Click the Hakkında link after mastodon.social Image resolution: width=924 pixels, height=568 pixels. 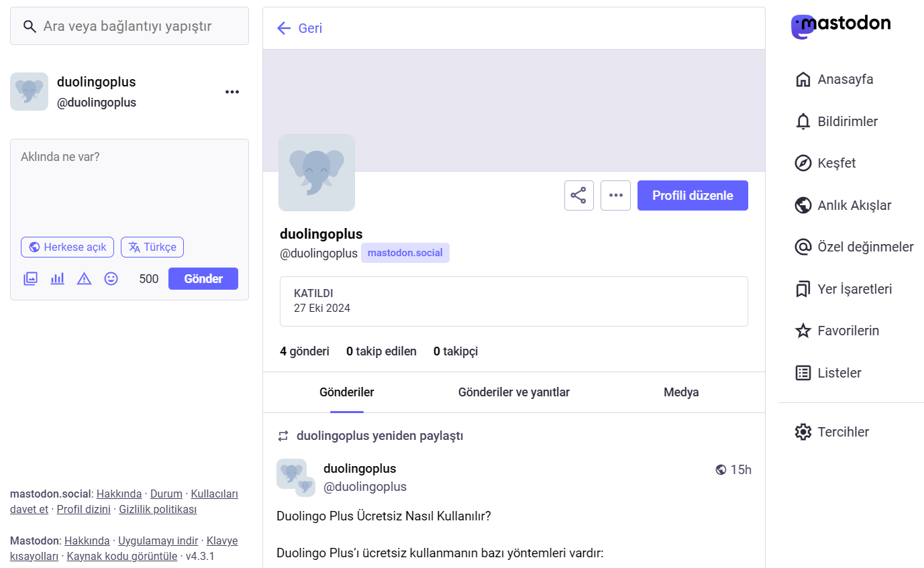(119, 494)
